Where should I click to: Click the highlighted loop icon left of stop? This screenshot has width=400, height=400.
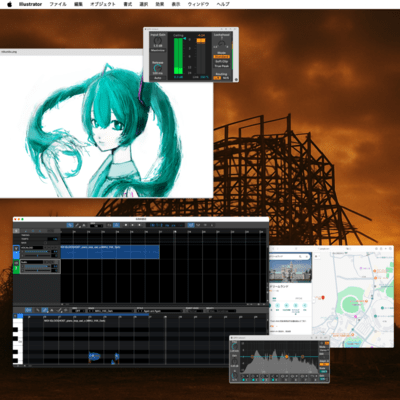click(116, 225)
